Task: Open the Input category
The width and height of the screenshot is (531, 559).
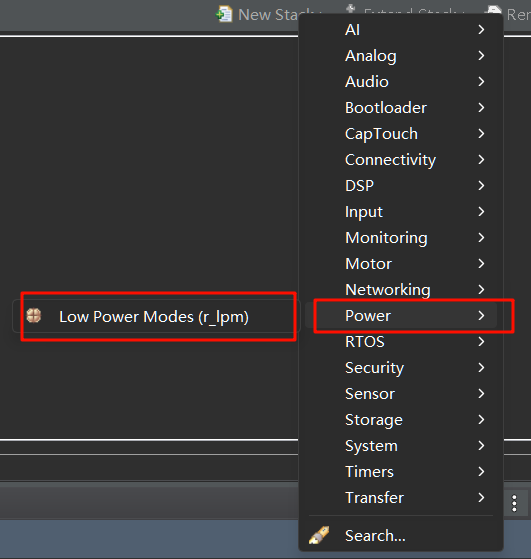Action: tap(401, 212)
